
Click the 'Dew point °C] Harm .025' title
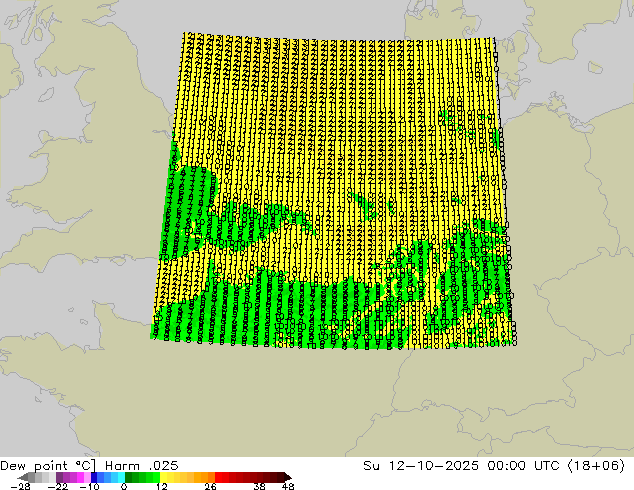(x=89, y=466)
